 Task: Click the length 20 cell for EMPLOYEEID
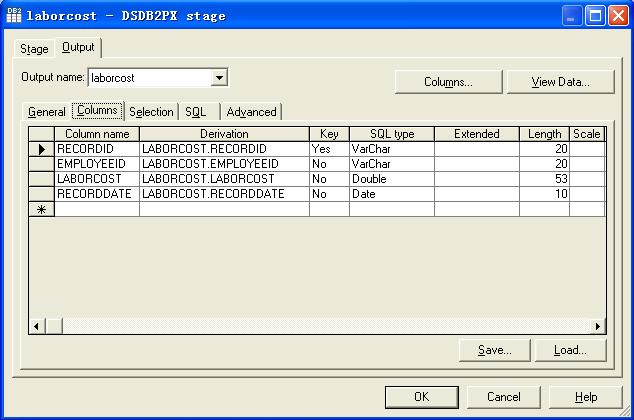click(544, 164)
